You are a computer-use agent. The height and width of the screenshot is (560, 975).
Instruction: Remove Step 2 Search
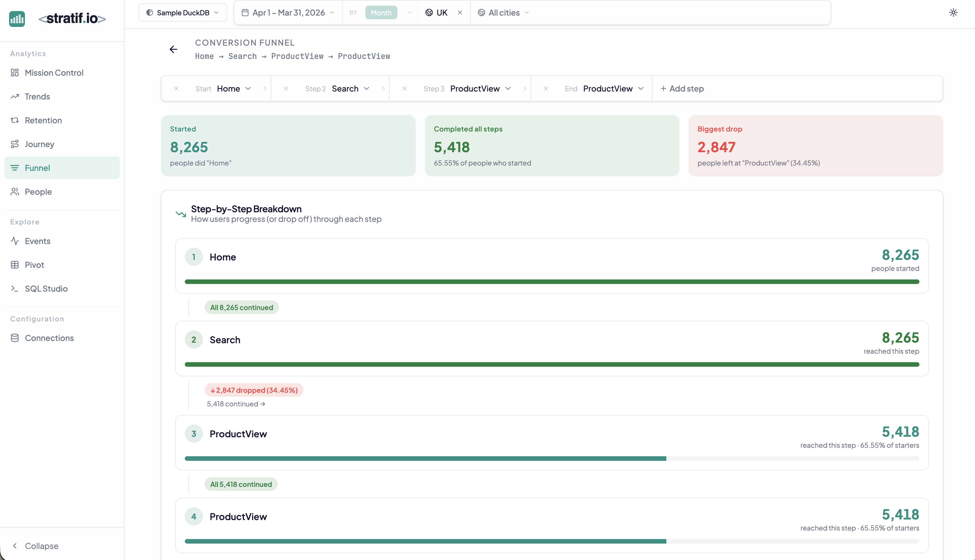tap(286, 88)
